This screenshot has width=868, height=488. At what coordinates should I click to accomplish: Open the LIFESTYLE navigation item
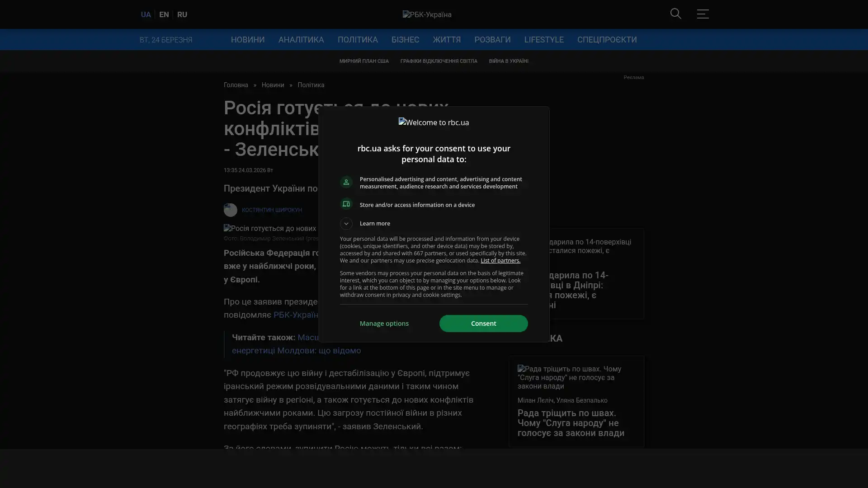[544, 40]
